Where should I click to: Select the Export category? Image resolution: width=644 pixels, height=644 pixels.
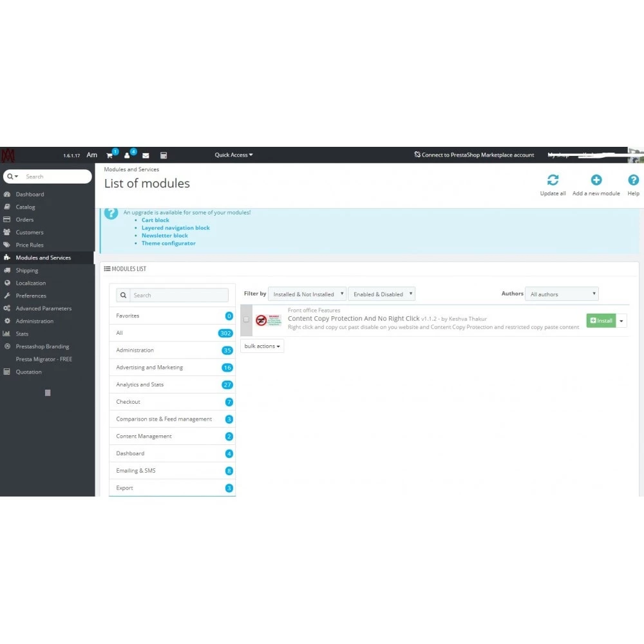pyautogui.click(x=172, y=488)
